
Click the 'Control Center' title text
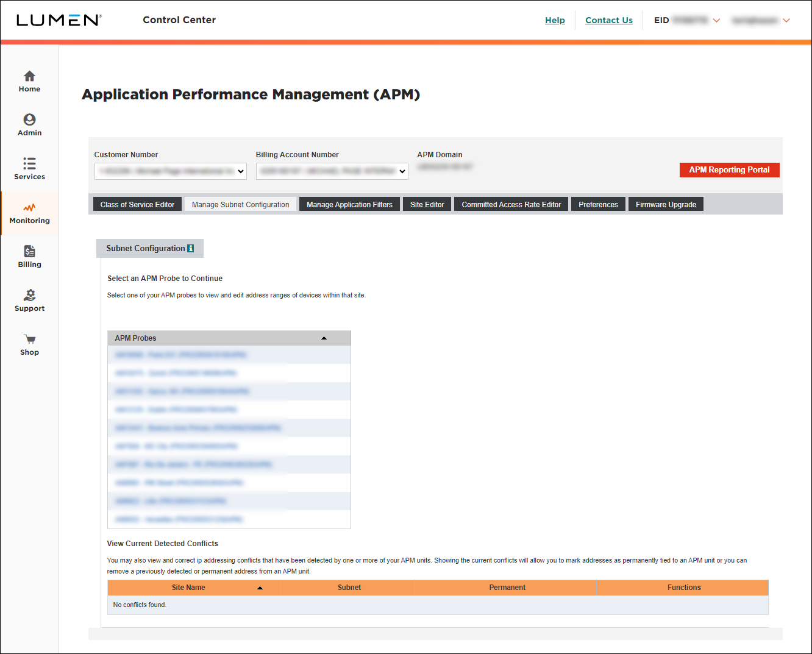179,20
